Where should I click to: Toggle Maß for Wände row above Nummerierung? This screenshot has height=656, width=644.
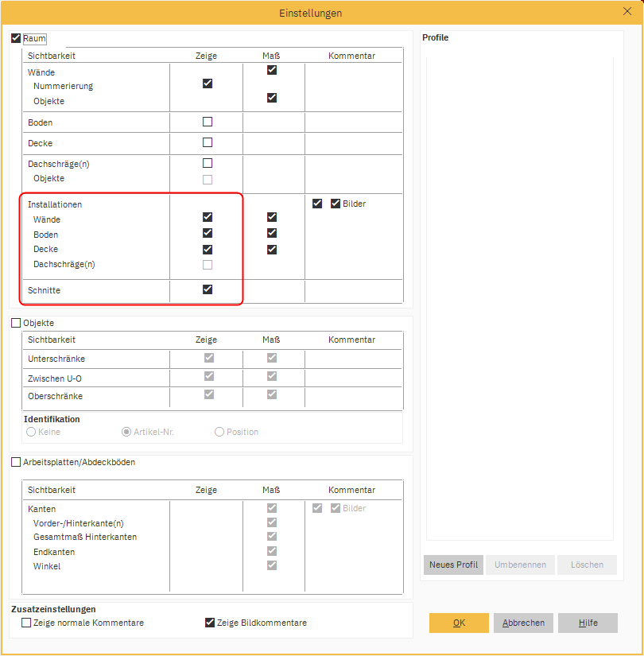pos(272,70)
